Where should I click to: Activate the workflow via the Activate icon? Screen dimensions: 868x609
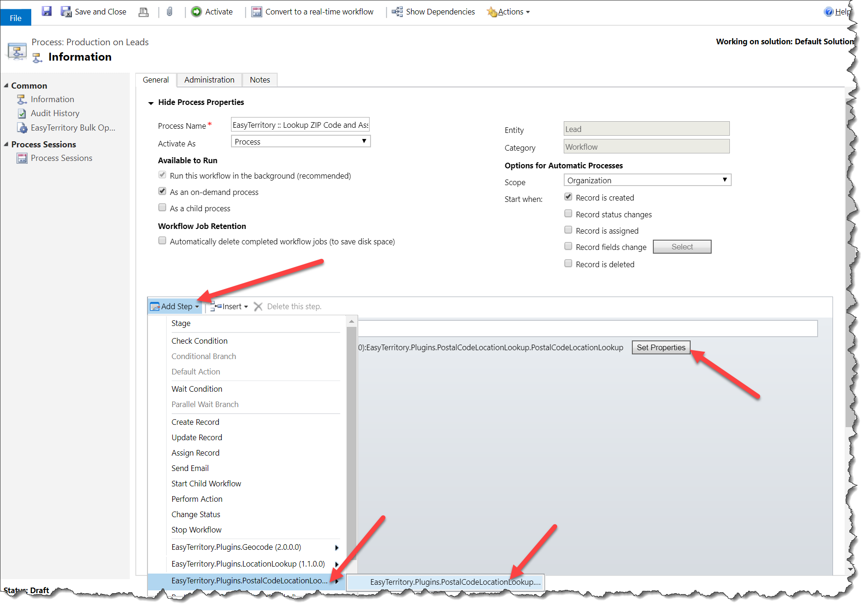(196, 12)
